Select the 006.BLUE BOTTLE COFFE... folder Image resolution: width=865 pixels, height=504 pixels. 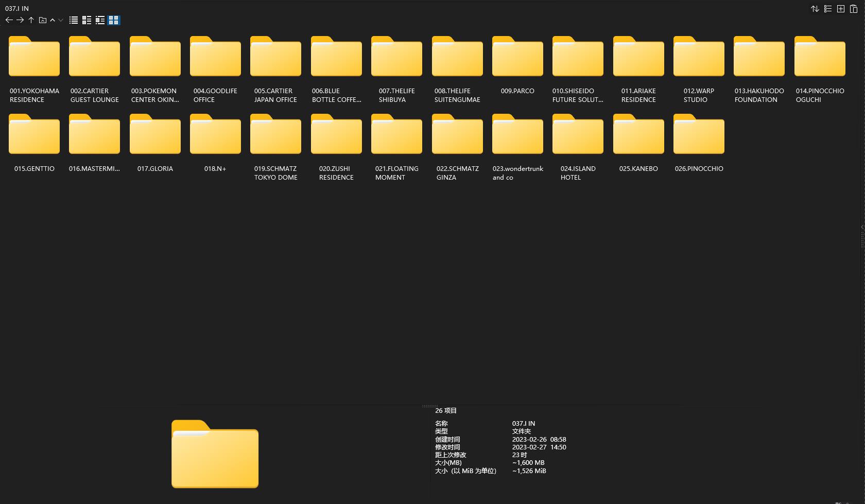click(336, 69)
